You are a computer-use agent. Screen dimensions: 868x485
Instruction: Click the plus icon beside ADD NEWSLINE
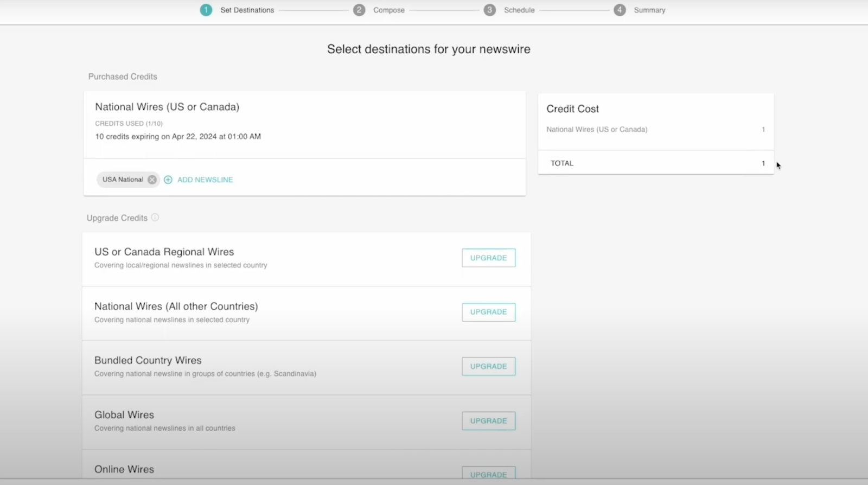[x=168, y=180]
